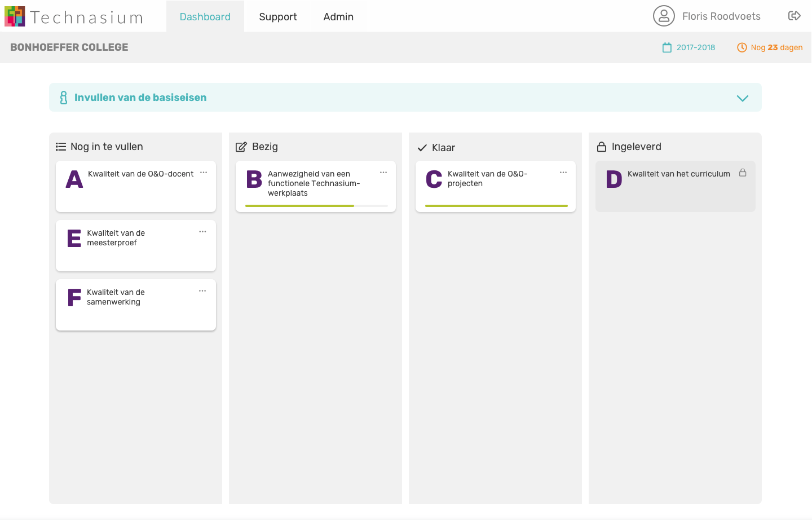Show options for card F samenwerking
Image resolution: width=812 pixels, height=520 pixels.
coord(202,292)
